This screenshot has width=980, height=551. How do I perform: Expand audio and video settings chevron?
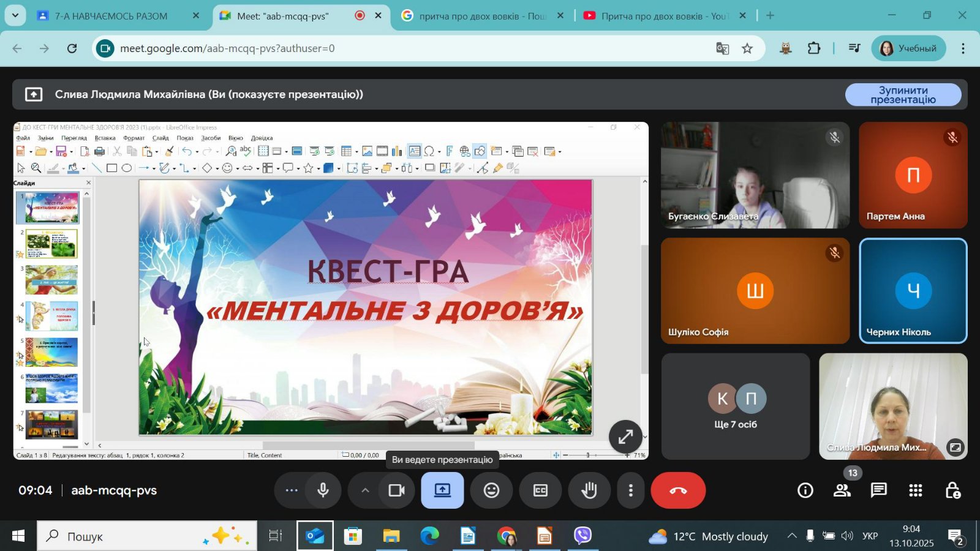pos(365,490)
